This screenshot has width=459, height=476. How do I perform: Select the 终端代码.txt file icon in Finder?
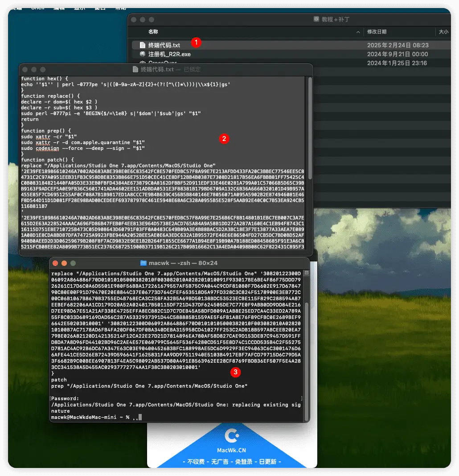click(143, 45)
